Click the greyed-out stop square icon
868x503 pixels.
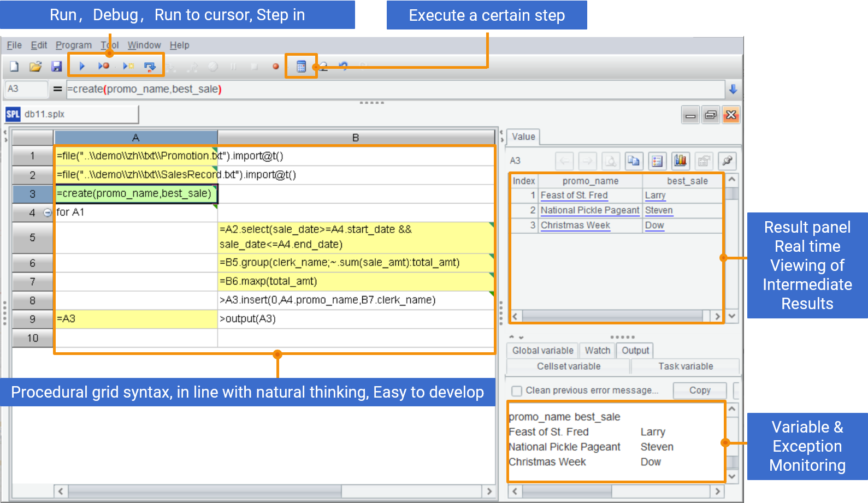[x=254, y=67]
